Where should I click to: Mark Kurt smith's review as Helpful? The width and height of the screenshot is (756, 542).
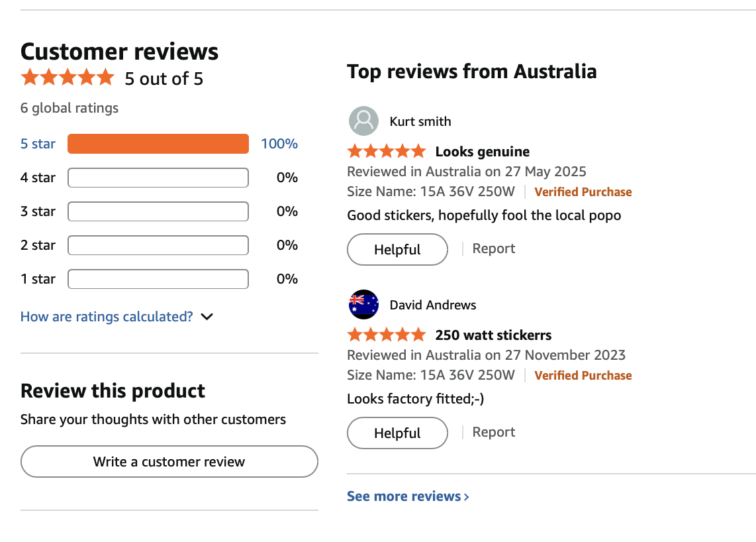coord(397,249)
